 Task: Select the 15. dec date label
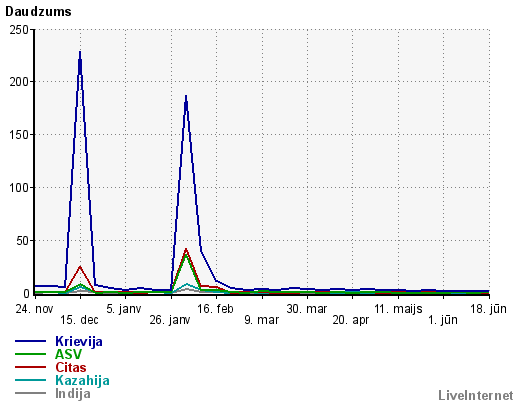point(79,320)
